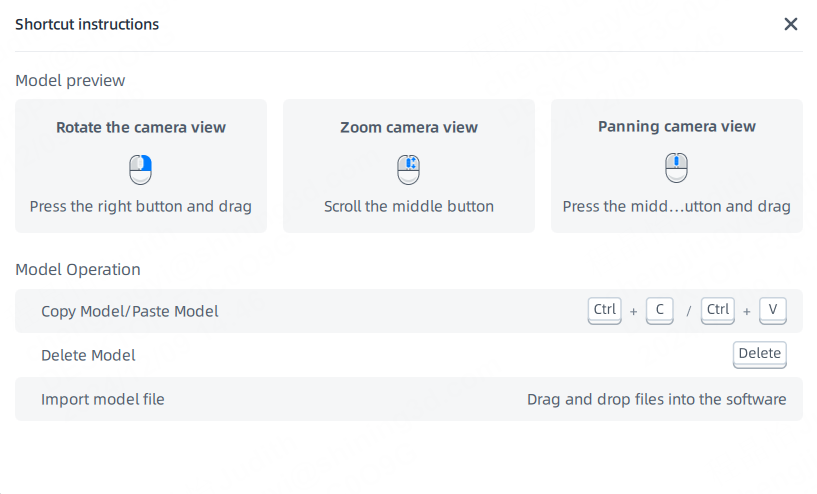817x494 pixels.
Task: Click the Import model file row label
Action: click(103, 399)
